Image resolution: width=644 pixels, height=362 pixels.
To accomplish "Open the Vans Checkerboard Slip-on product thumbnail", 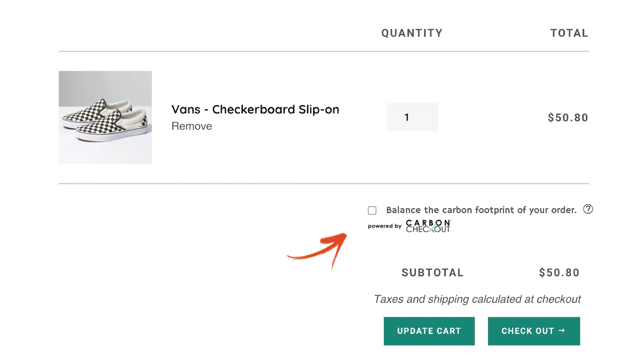I will pyautogui.click(x=105, y=117).
